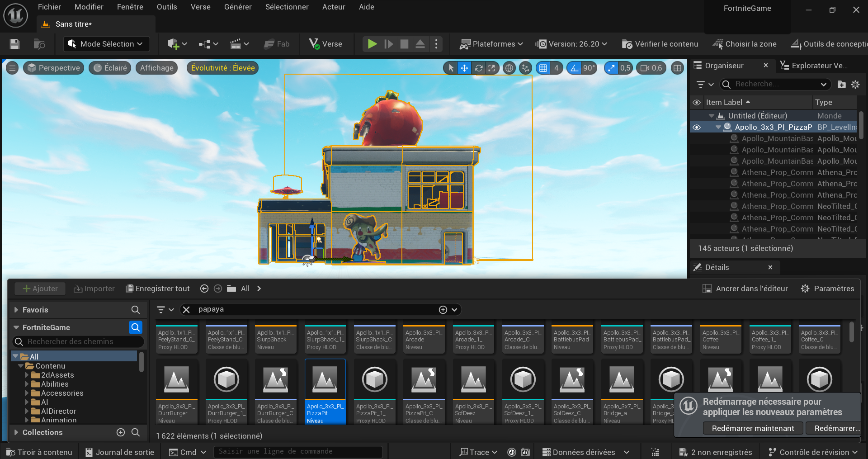Activate the Translate move tool
The width and height of the screenshot is (868, 459).
tap(464, 68)
